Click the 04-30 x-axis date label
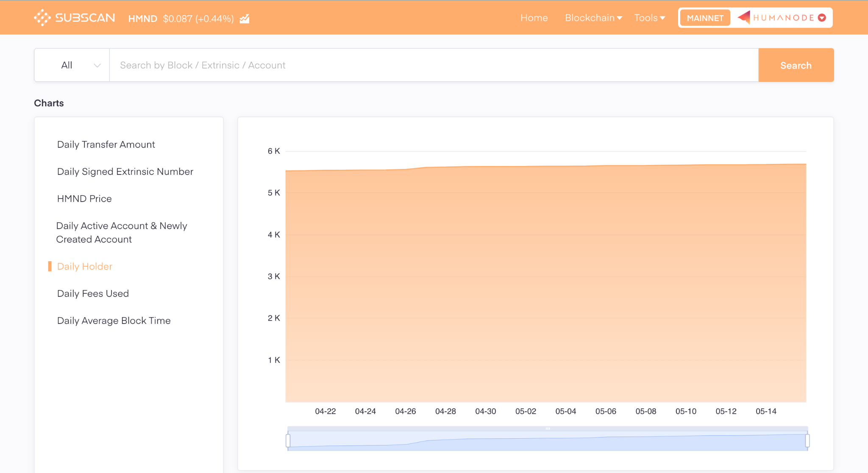The width and height of the screenshot is (868, 473). (486, 411)
